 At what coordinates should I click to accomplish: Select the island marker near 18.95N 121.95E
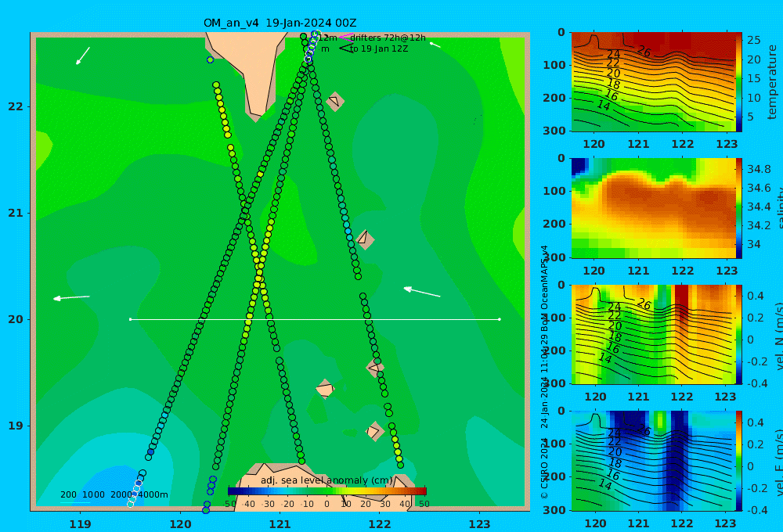[374, 431]
